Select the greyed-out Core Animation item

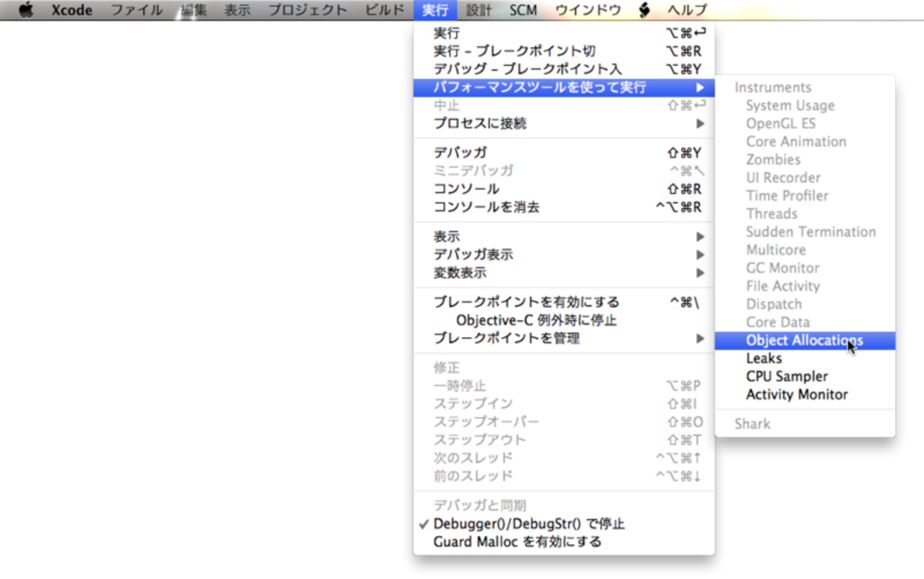coord(805,142)
